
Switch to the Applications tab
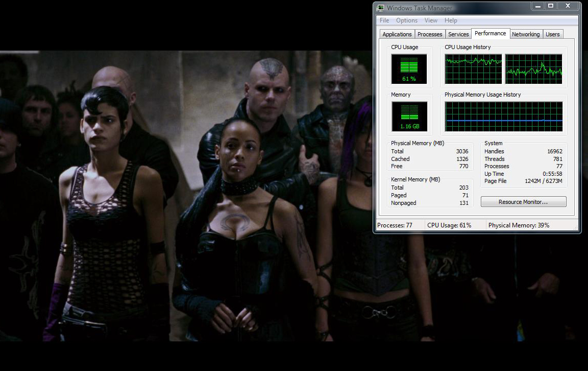[x=397, y=34]
